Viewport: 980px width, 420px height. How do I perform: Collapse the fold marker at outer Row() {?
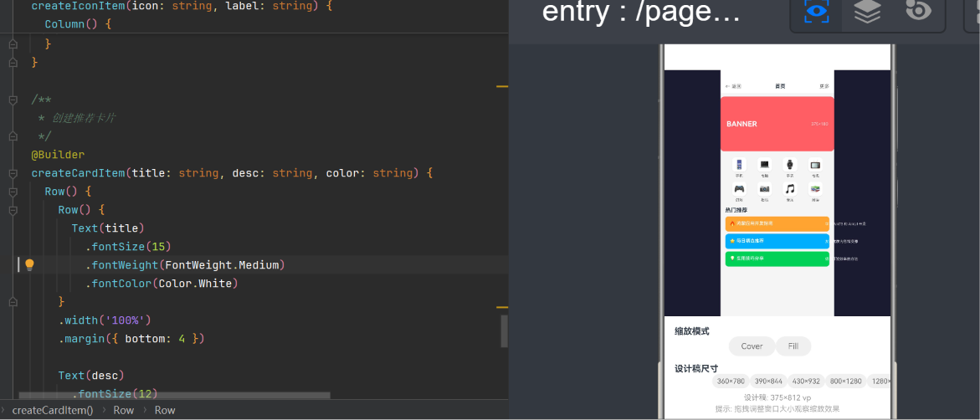[x=12, y=192]
